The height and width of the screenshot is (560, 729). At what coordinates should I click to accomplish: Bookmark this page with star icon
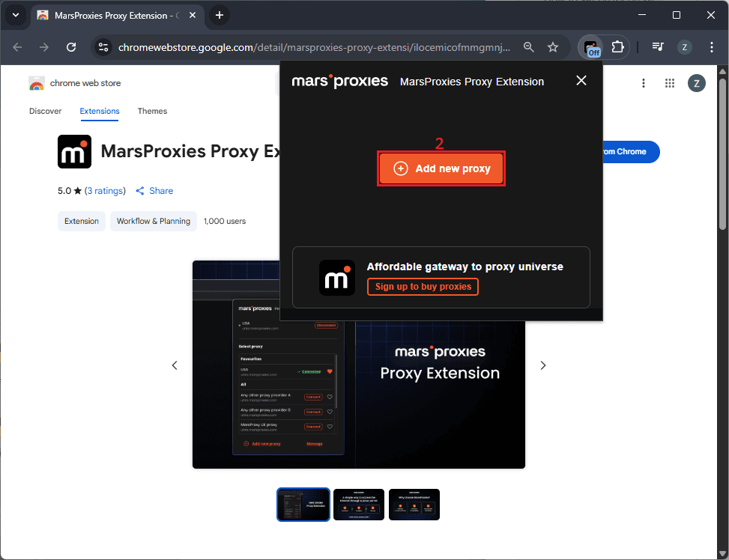tap(553, 47)
